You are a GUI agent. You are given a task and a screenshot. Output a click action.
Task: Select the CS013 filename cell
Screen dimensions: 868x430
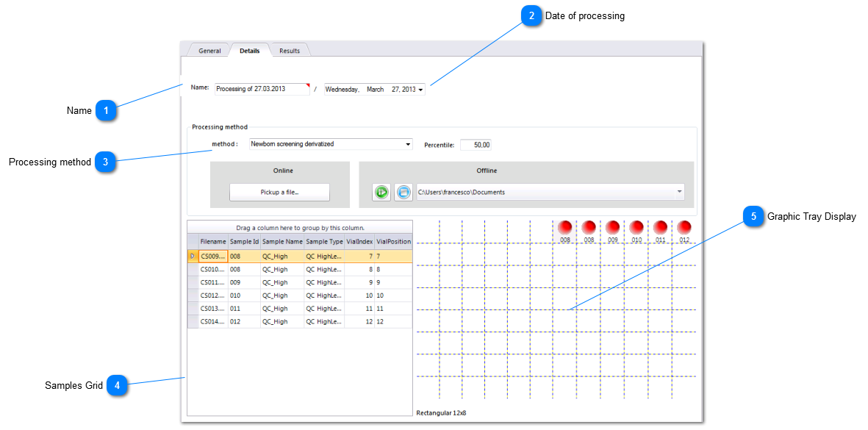pos(214,308)
